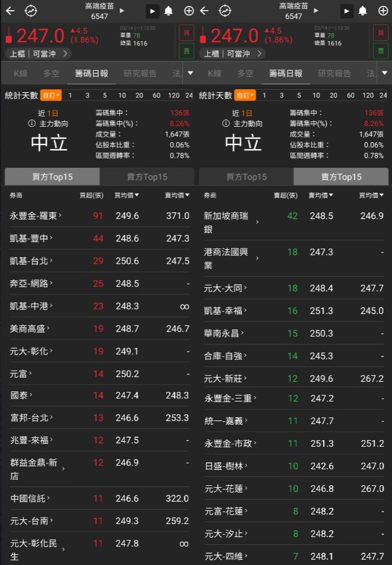Tap the 主力動向 info icon on the buyers screen

[x=32, y=124]
